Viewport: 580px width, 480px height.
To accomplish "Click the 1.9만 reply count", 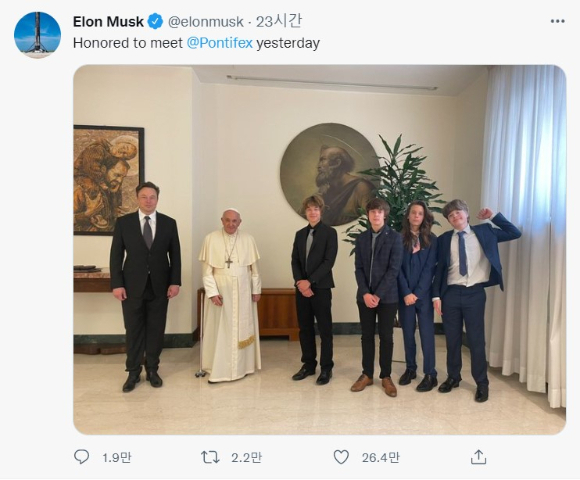I will tap(117, 458).
